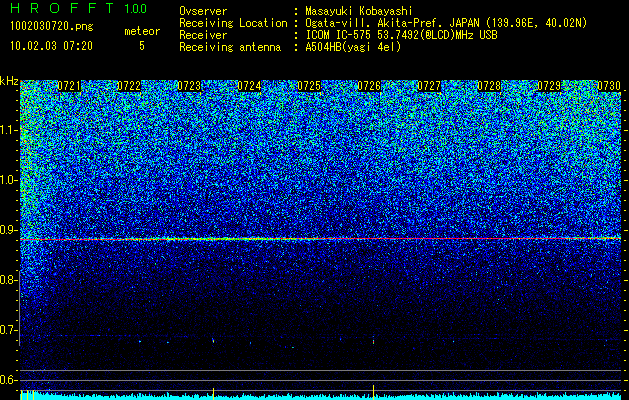Click the Receiver label

coord(203,35)
